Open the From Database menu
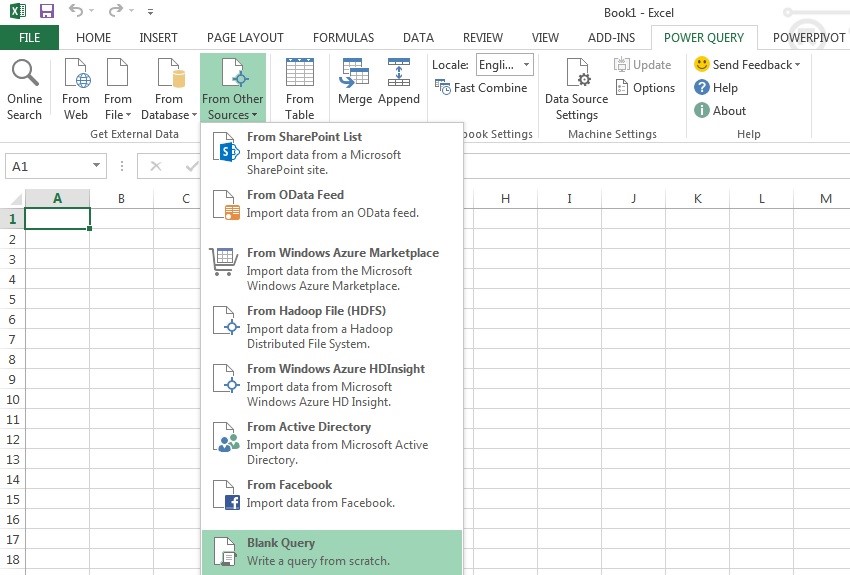Screen dimensions: 850x575 click(169, 89)
